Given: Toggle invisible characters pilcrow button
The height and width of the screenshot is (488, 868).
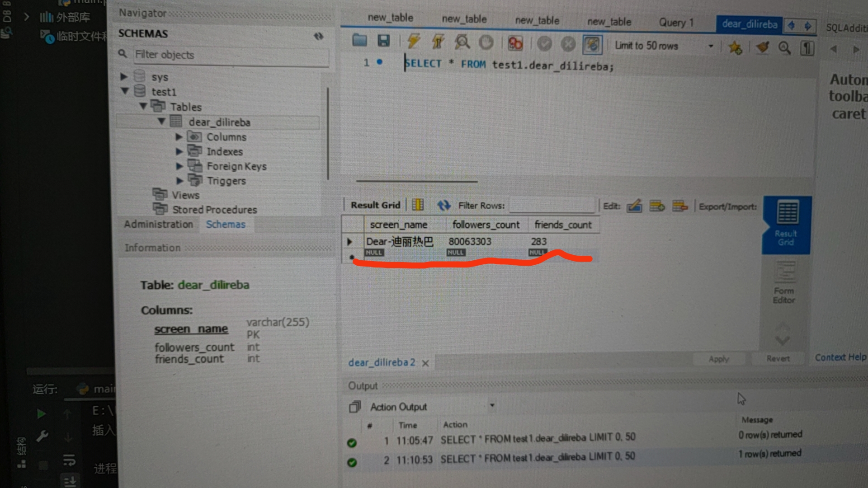Looking at the screenshot, I should (x=807, y=48).
